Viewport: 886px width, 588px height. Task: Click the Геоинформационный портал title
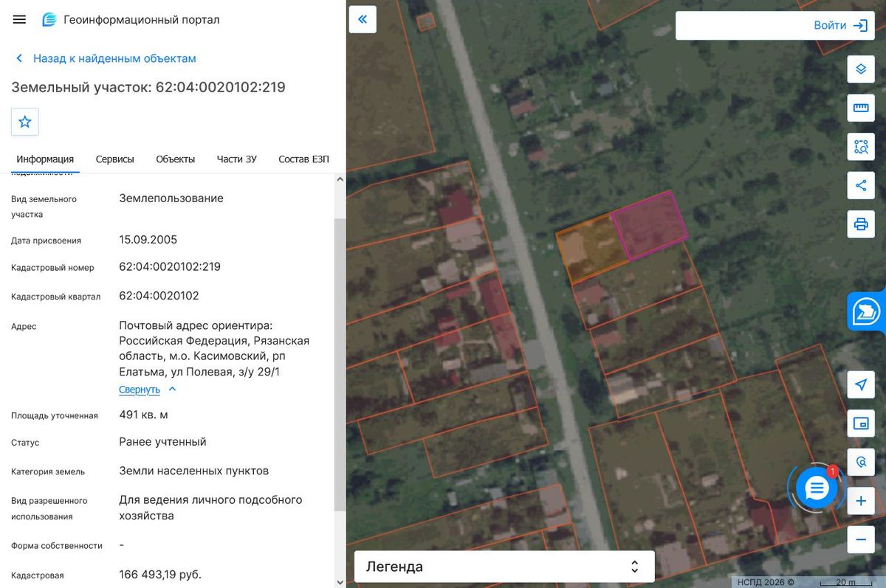tap(142, 20)
